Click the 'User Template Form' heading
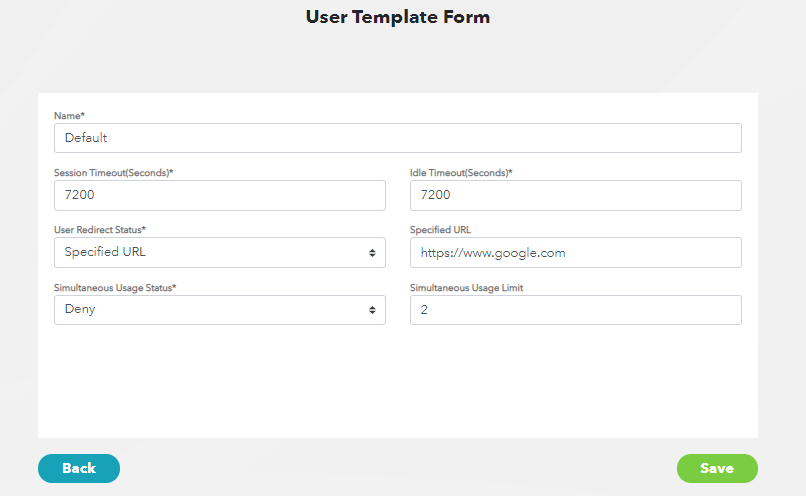Screen dimensions: 806x496 tap(398, 17)
